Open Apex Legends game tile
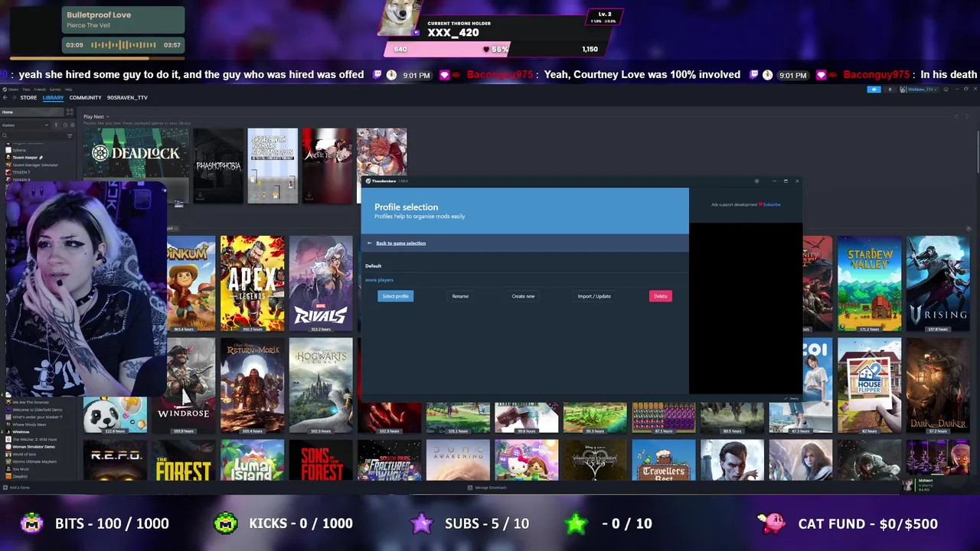The width and height of the screenshot is (980, 551). pyautogui.click(x=253, y=283)
